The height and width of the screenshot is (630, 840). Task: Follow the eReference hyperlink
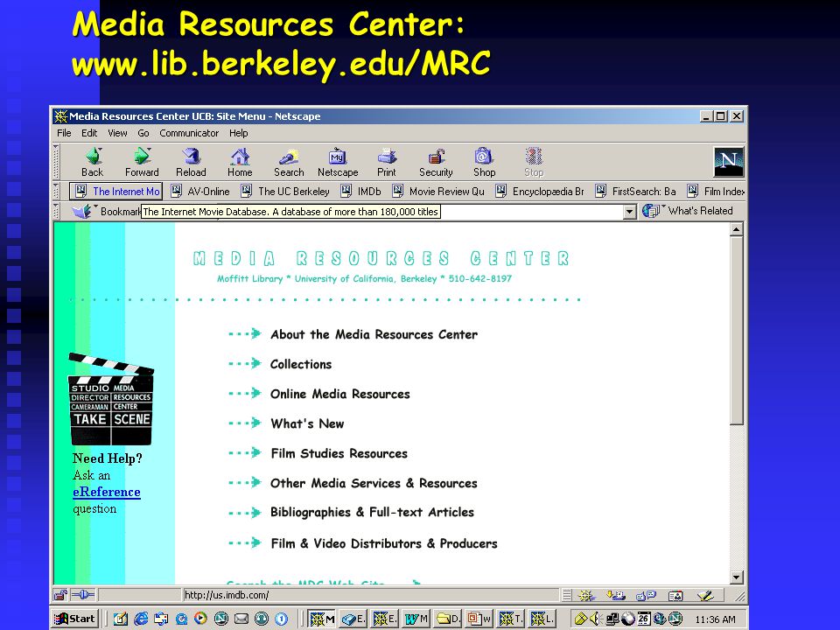tap(107, 492)
